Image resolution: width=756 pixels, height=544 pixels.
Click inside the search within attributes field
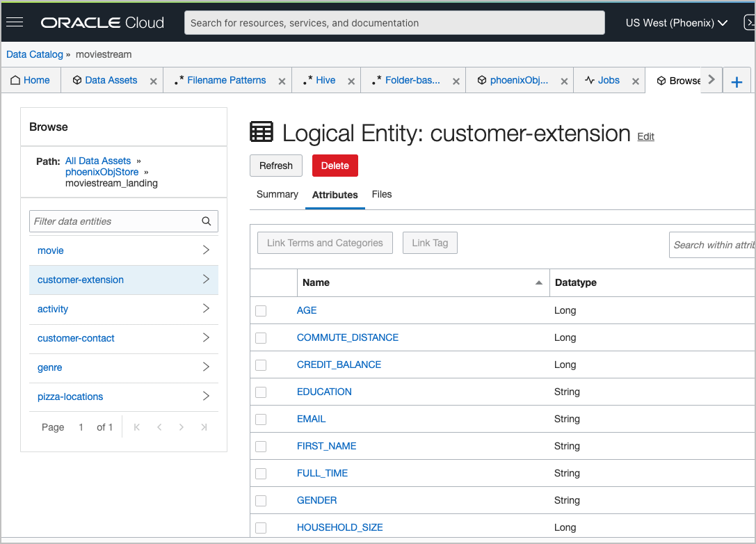[716, 244]
